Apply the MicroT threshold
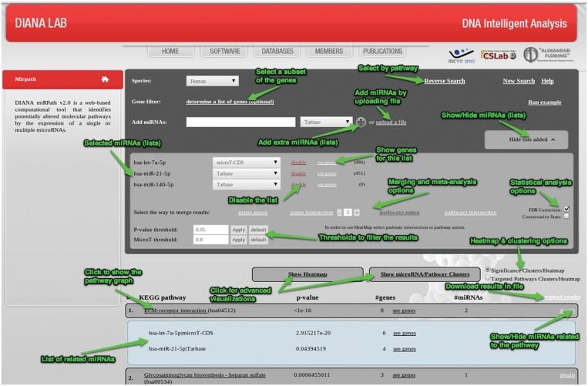Viewport: 588px width, 386px height. click(x=238, y=240)
